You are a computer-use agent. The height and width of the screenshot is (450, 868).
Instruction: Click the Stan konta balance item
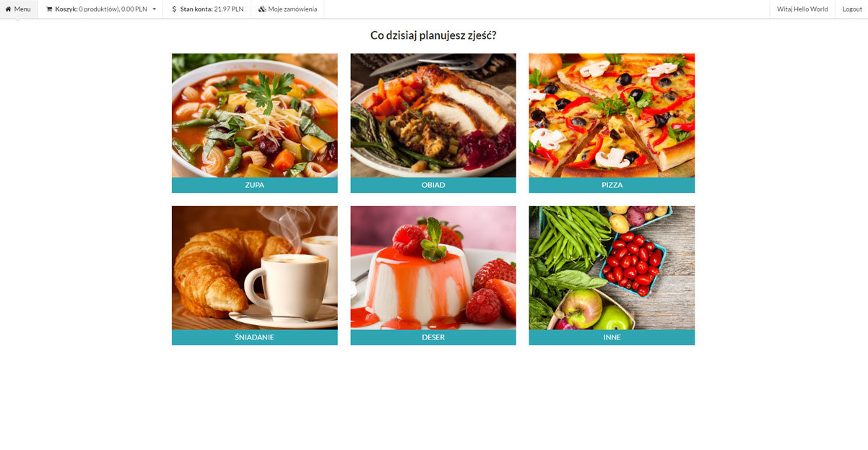click(x=207, y=9)
